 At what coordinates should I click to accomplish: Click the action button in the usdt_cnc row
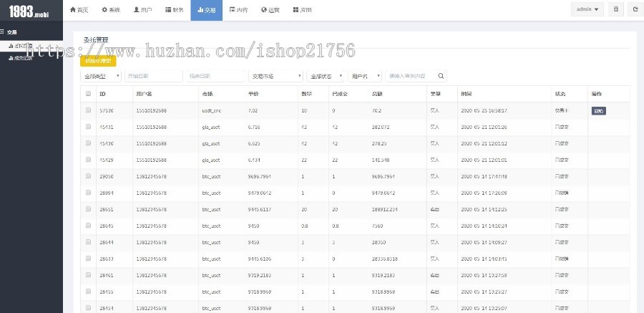coord(598,111)
